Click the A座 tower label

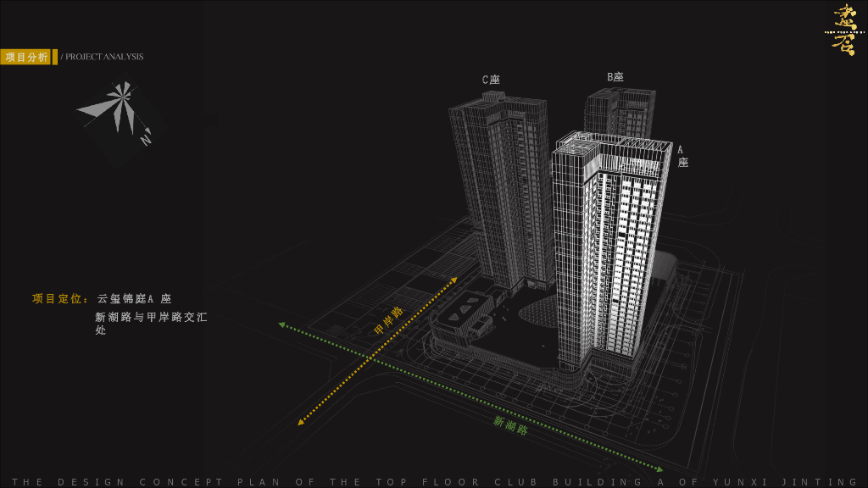coord(682,156)
